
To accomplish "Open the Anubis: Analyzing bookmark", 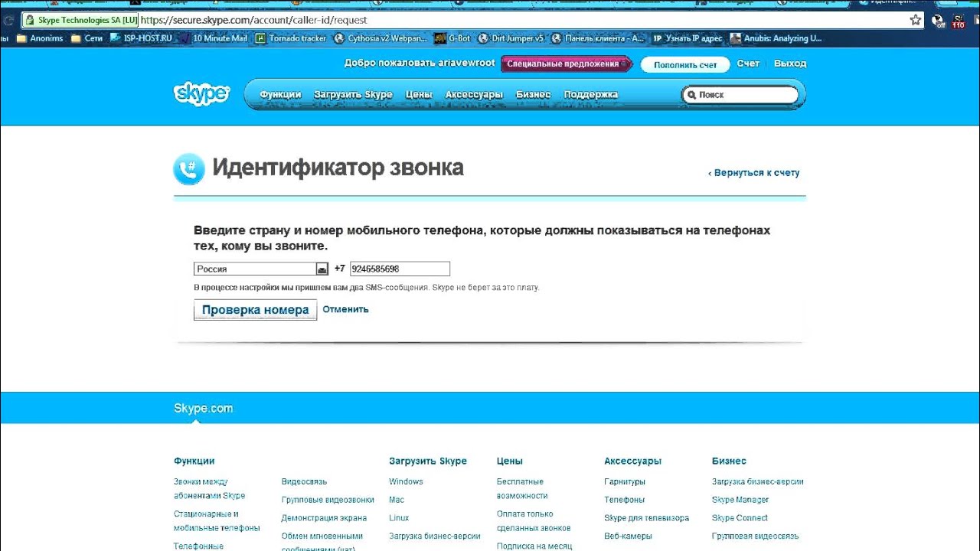I will coord(776,38).
